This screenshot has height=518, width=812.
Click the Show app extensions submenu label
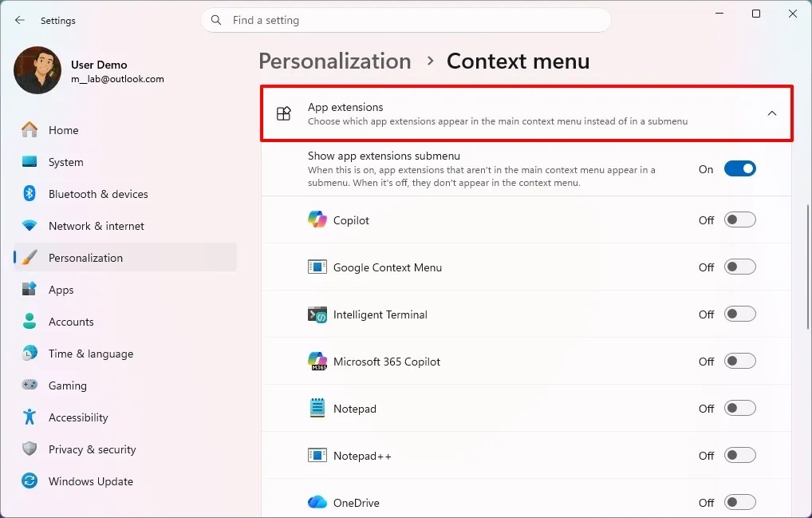tap(384, 156)
